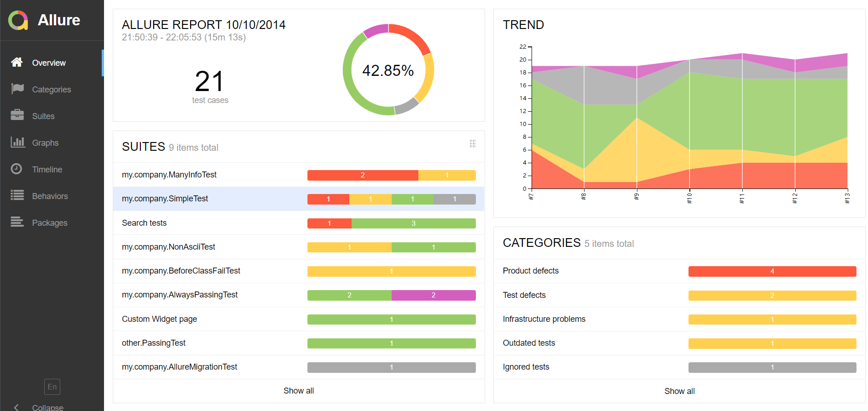Click the Overview home icon

17,62
